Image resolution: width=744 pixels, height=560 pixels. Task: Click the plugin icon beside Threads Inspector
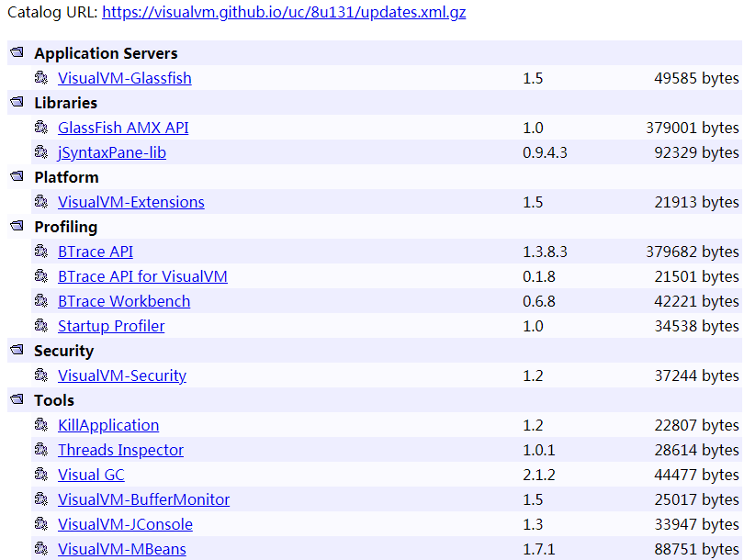(x=41, y=450)
